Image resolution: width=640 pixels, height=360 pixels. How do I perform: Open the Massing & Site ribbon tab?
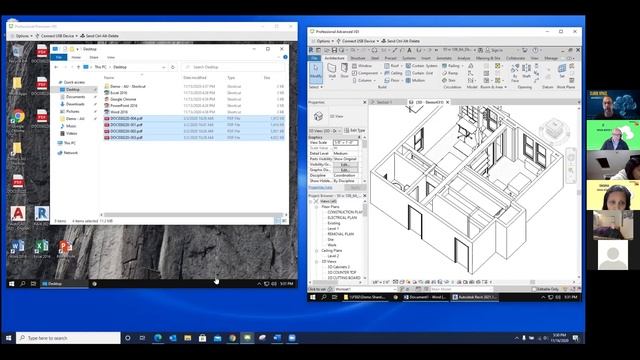pyautogui.click(x=488, y=58)
